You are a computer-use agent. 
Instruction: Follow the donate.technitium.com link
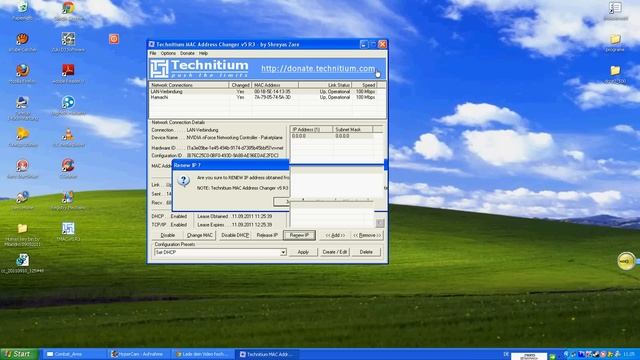pyautogui.click(x=318, y=69)
